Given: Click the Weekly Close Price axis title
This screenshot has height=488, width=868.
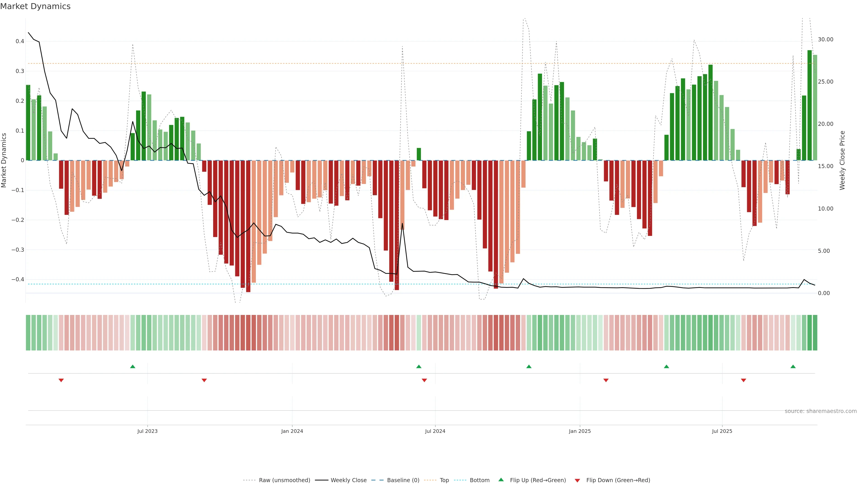Looking at the screenshot, I should point(842,160).
